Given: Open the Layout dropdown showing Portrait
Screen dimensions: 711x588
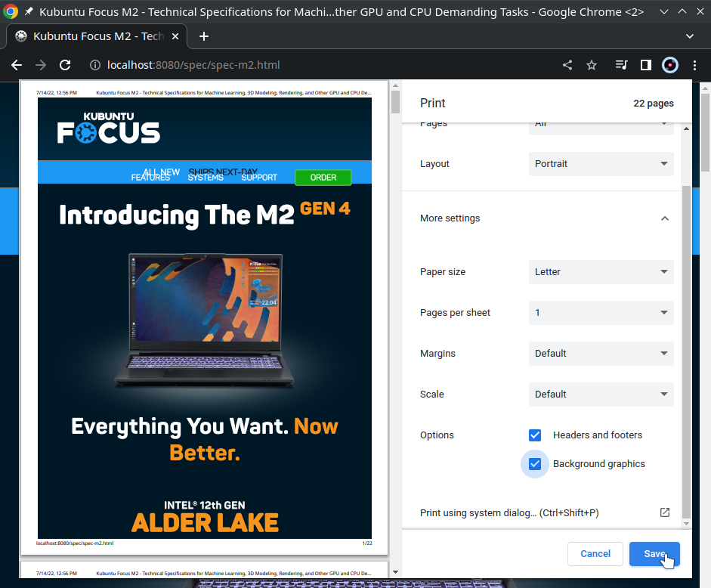Looking at the screenshot, I should click(601, 164).
